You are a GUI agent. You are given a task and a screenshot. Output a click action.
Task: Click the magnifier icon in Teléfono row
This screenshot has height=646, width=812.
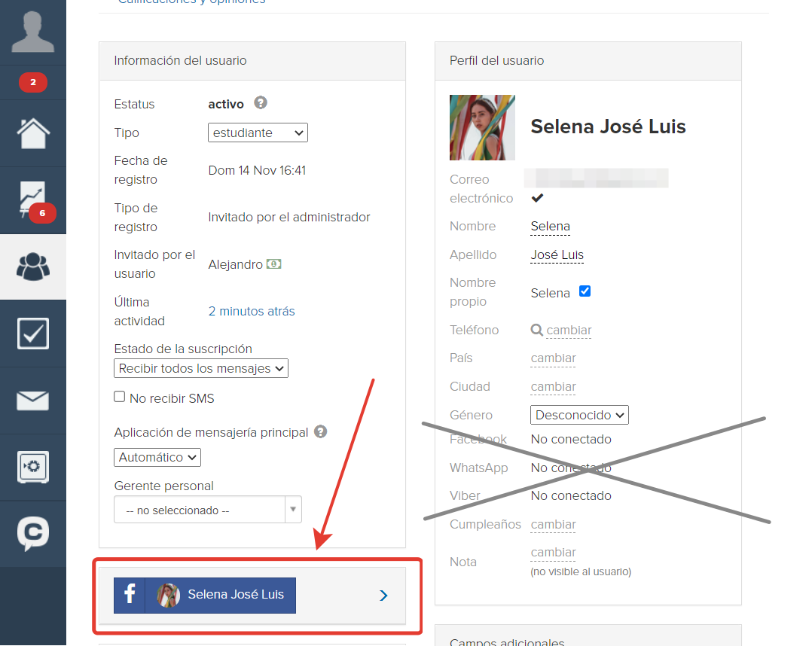click(x=536, y=330)
